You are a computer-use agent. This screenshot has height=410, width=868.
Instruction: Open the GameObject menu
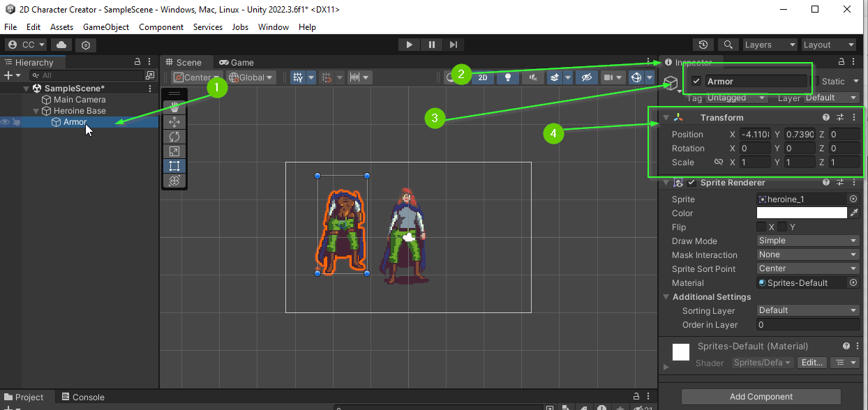coord(106,27)
